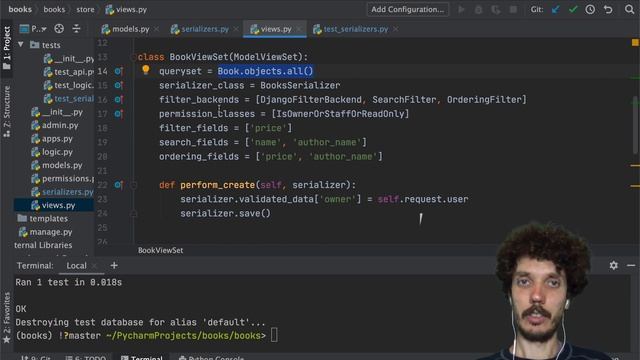The image size is (640, 360).
Task: Click Git commit checkmark icon
Action: point(573,9)
